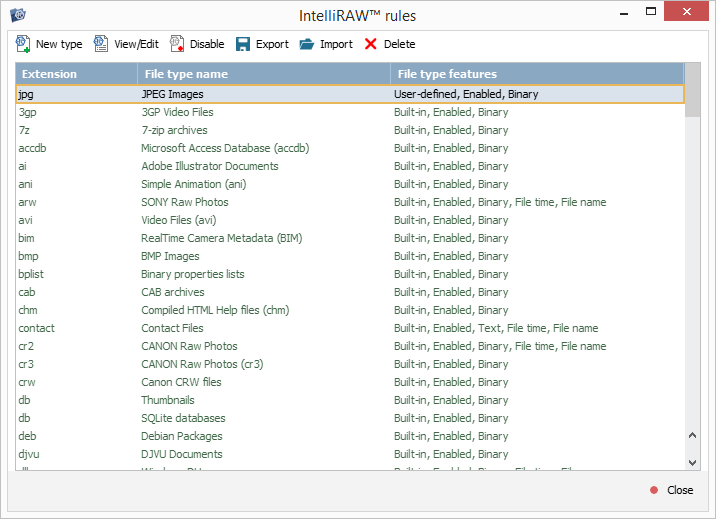Disable the selected file type rule
Viewport: 716px width, 519px height.
(177, 44)
